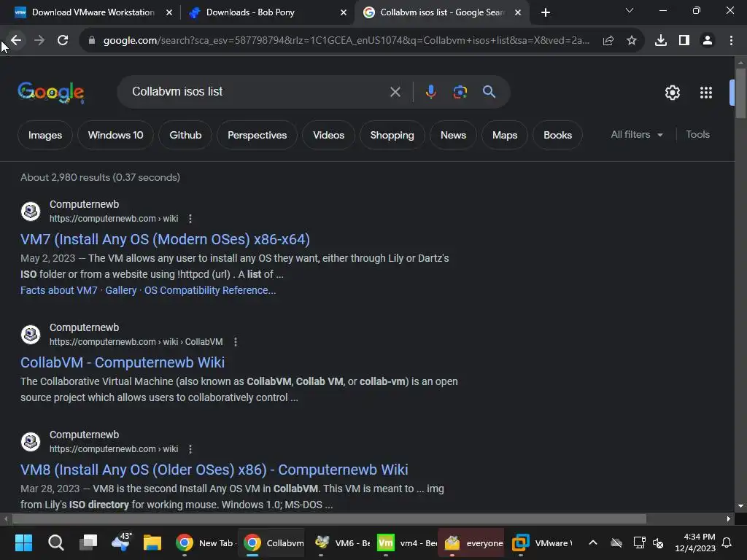This screenshot has height=560, width=747.
Task: Select the Collabvm isos list tab
Action: tap(441, 12)
